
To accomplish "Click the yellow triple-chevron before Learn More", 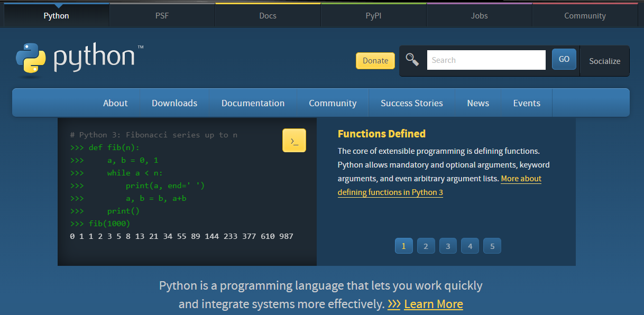I will point(394,304).
